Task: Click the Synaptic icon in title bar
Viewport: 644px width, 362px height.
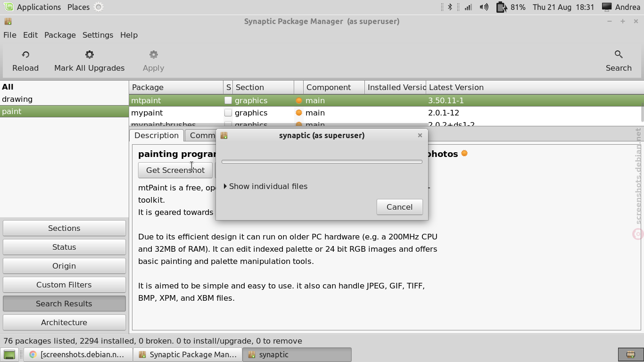Action: [8, 21]
